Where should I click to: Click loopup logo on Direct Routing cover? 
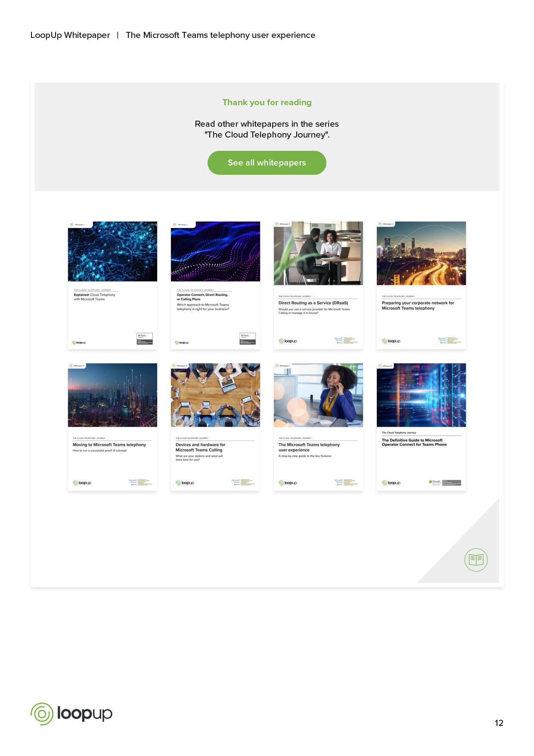pyautogui.click(x=288, y=341)
